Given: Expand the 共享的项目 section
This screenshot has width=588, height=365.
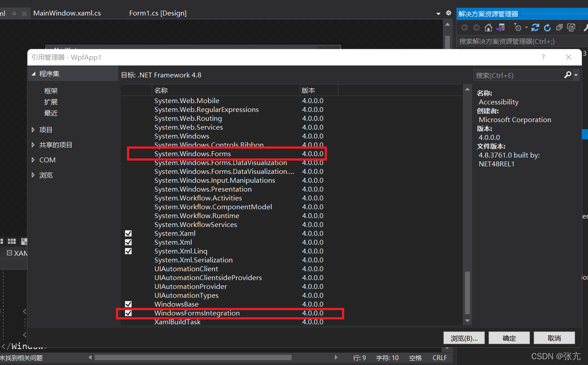Looking at the screenshot, I should pos(34,145).
